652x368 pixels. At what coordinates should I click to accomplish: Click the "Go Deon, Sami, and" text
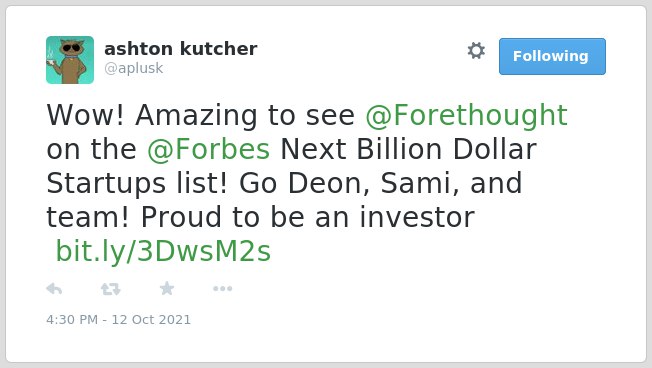(380, 184)
